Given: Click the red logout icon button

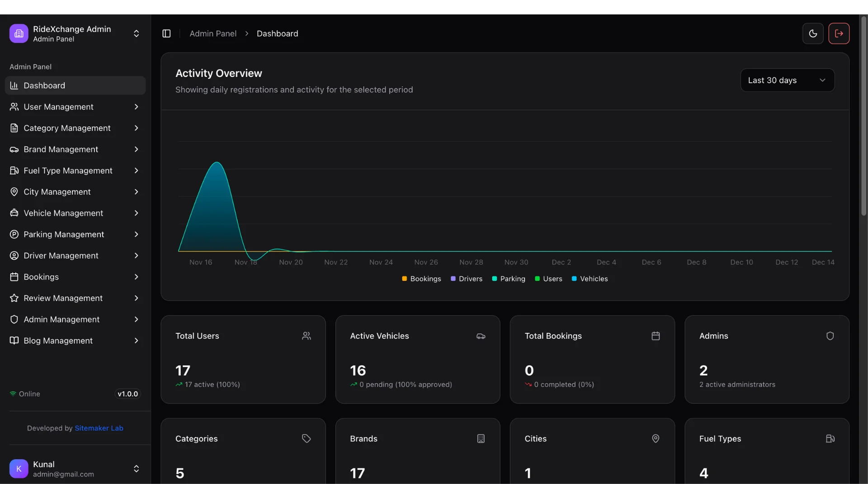Looking at the screenshot, I should pos(839,33).
